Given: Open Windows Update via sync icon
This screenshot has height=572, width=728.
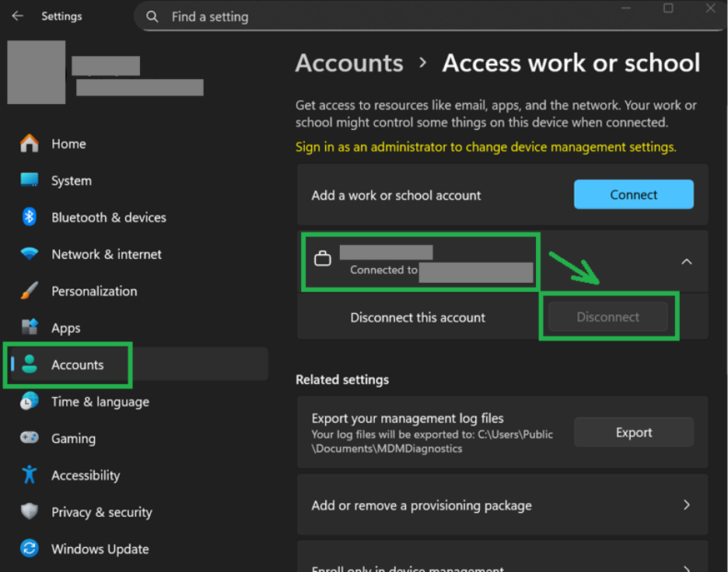Looking at the screenshot, I should click(x=29, y=549).
